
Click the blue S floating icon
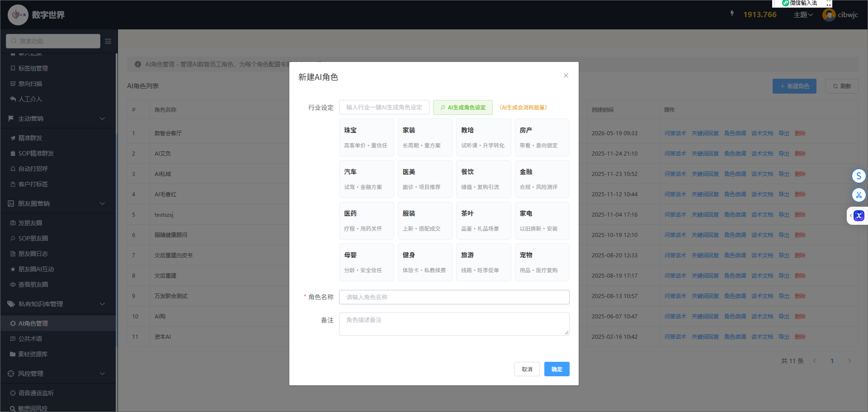(x=859, y=176)
